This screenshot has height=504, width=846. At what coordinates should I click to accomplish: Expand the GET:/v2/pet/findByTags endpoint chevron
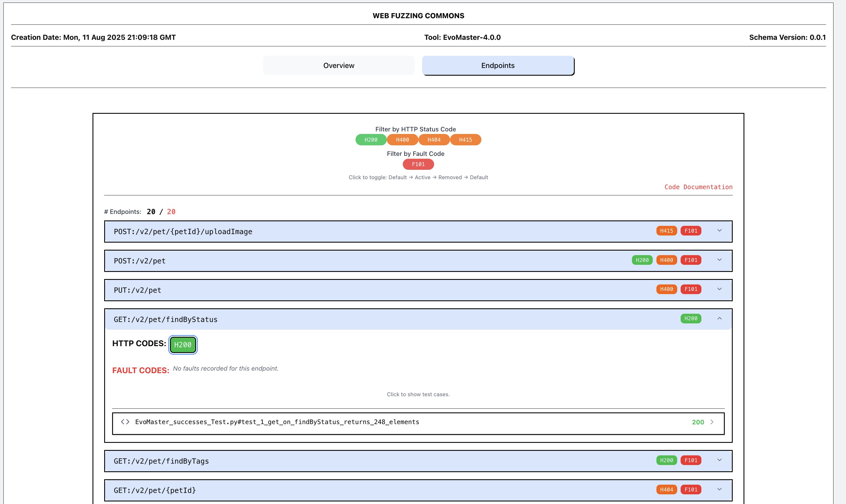click(719, 460)
